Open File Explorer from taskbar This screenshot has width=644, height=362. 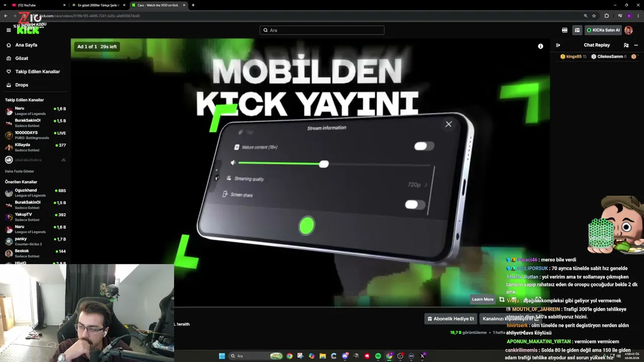[323, 356]
